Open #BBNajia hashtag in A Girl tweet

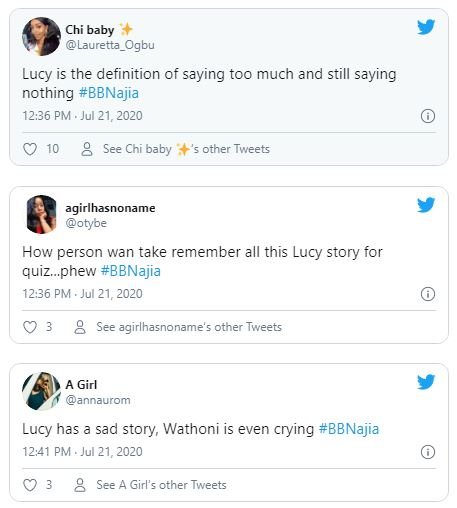349,429
